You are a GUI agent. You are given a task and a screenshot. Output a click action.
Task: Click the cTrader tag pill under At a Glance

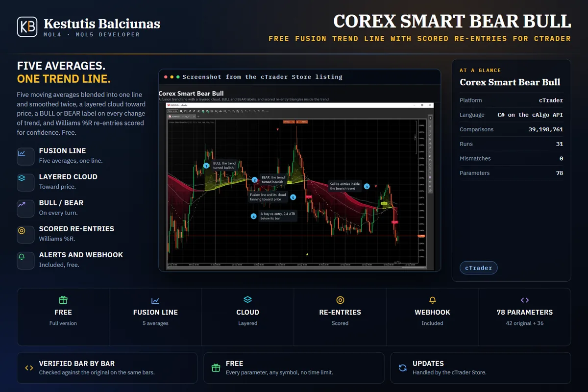pyautogui.click(x=479, y=268)
